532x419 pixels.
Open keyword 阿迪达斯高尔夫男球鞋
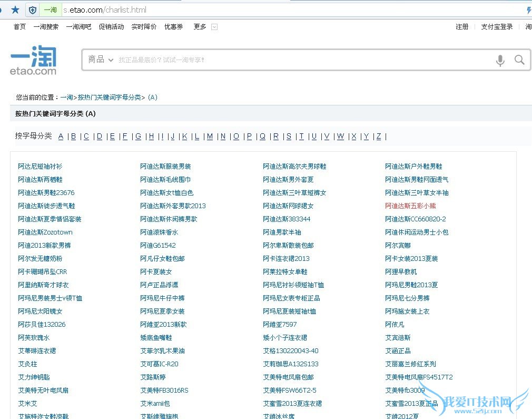point(294,167)
